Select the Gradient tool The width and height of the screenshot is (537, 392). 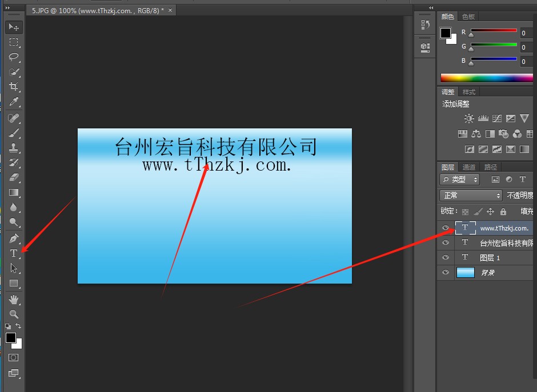tap(14, 193)
